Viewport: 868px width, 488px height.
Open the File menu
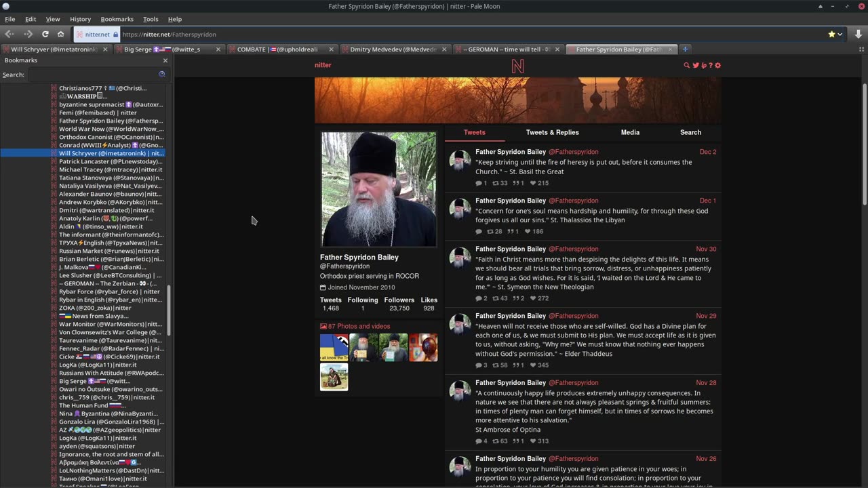click(10, 19)
